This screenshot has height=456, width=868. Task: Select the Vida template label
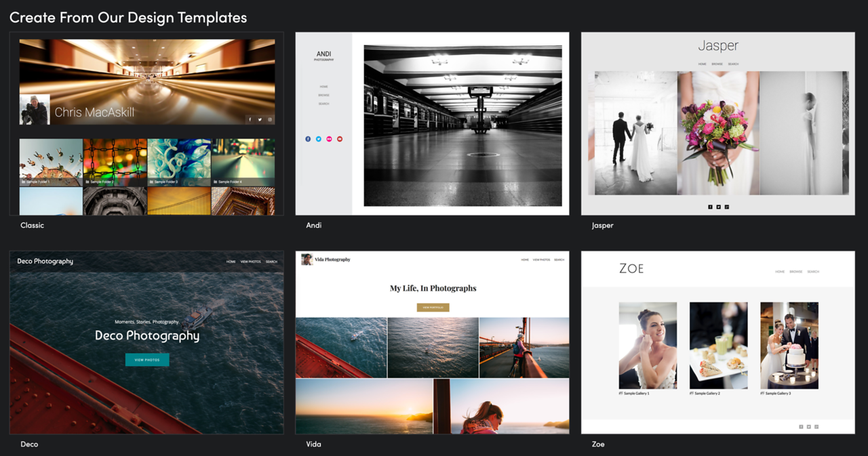tap(313, 444)
